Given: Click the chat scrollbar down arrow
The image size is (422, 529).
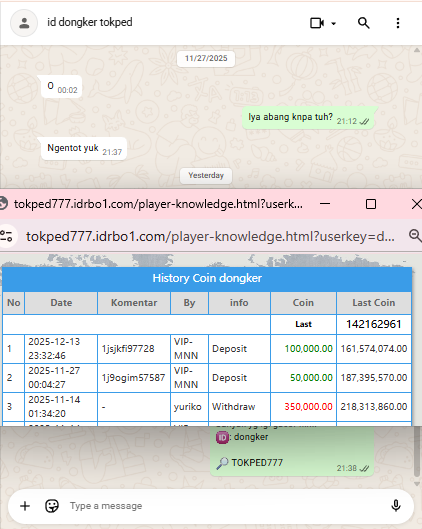Looking at the screenshot, I should coord(417,483).
